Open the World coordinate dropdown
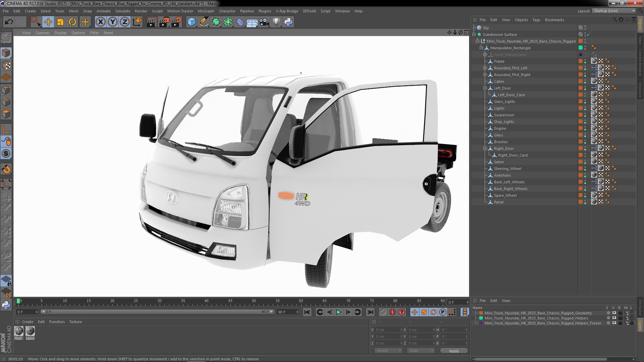 [388, 351]
